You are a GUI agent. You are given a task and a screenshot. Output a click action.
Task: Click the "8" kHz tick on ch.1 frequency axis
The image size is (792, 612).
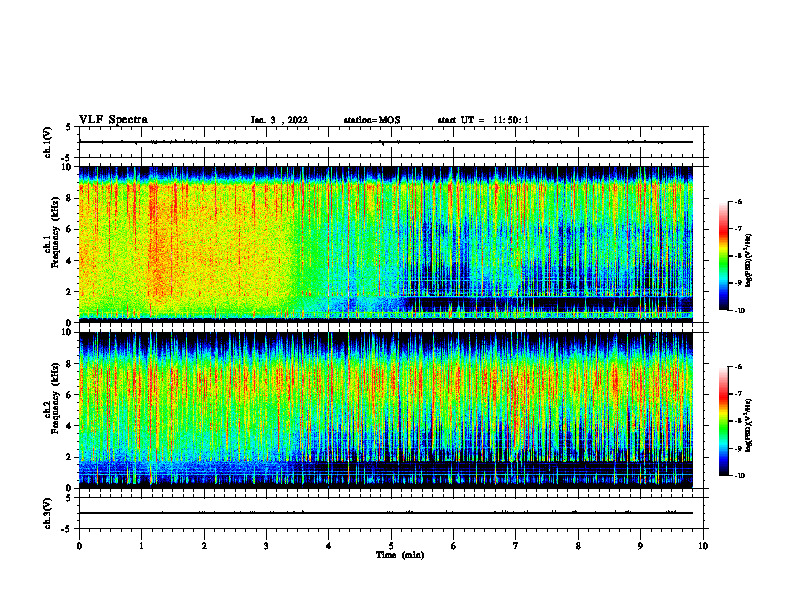pos(69,198)
